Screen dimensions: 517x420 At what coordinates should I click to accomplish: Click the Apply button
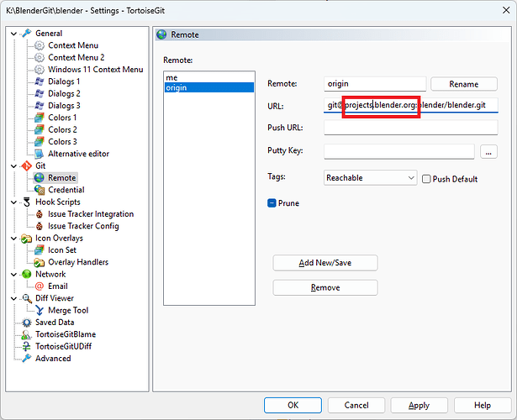(x=419, y=405)
